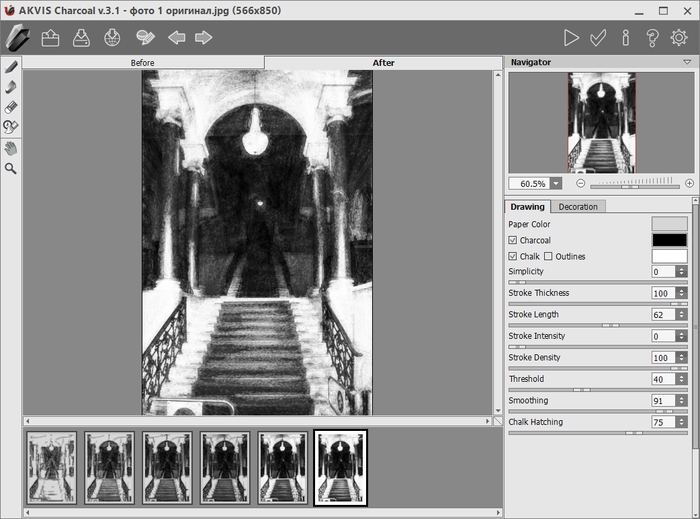700x519 pixels.
Task: Switch to the After tab
Action: click(383, 62)
